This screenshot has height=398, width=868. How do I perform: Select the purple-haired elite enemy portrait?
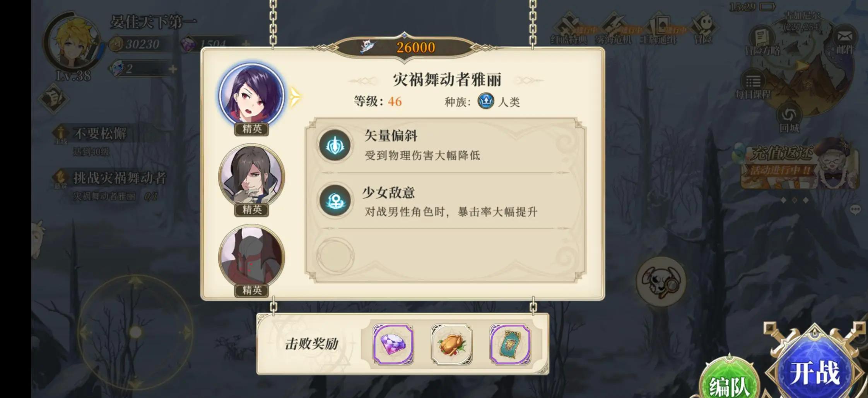[252, 95]
